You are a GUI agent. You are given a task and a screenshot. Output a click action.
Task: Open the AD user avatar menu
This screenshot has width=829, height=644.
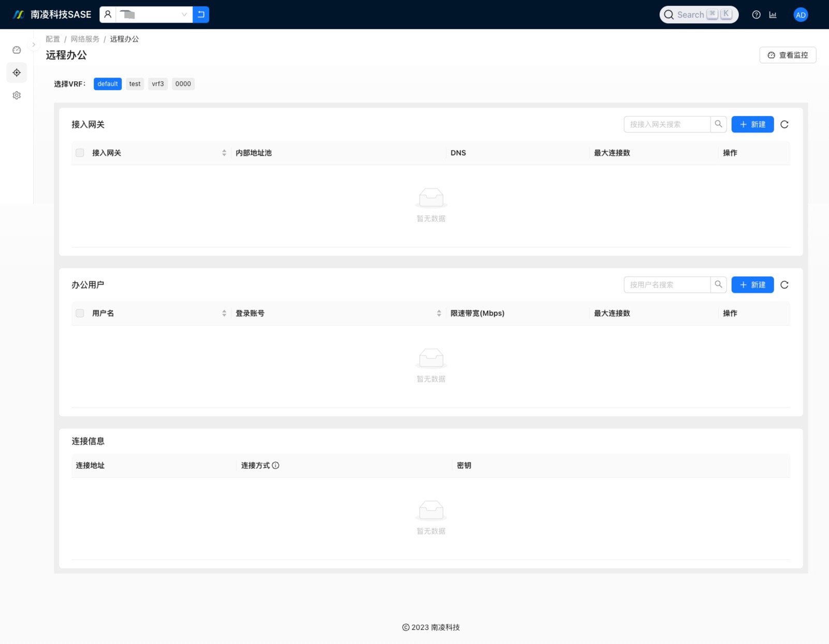pos(801,14)
